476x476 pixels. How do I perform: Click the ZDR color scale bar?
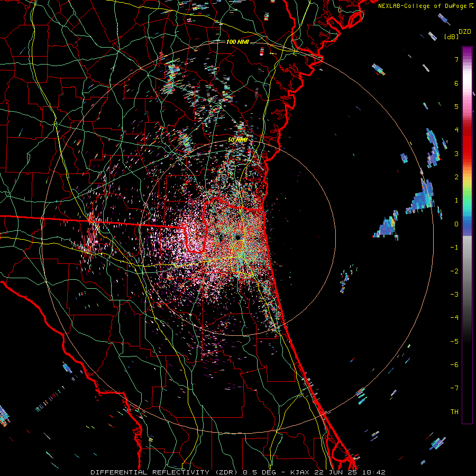(x=467, y=235)
